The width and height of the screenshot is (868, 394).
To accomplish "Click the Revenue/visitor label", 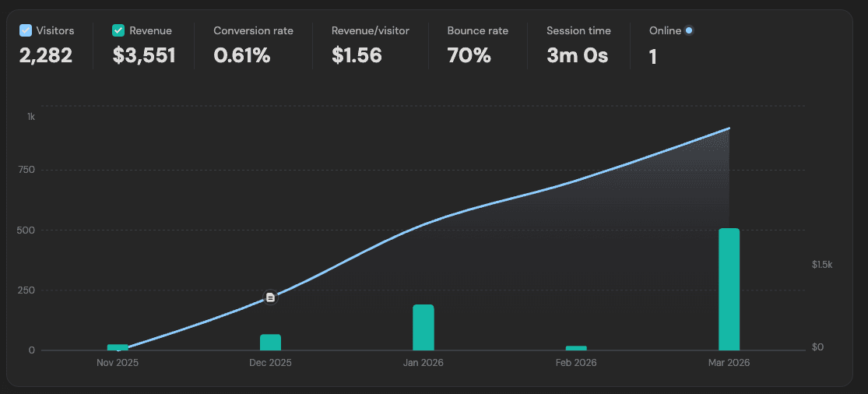I will point(371,31).
